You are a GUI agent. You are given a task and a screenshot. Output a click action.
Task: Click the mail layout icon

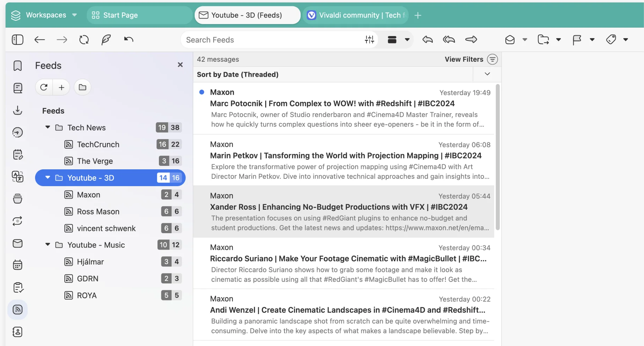pos(392,40)
